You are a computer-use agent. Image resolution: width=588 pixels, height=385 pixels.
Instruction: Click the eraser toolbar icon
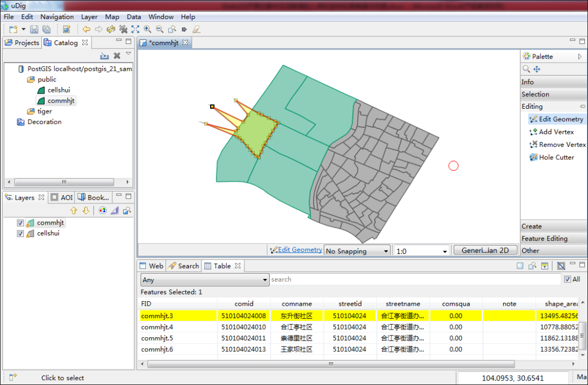[196, 29]
